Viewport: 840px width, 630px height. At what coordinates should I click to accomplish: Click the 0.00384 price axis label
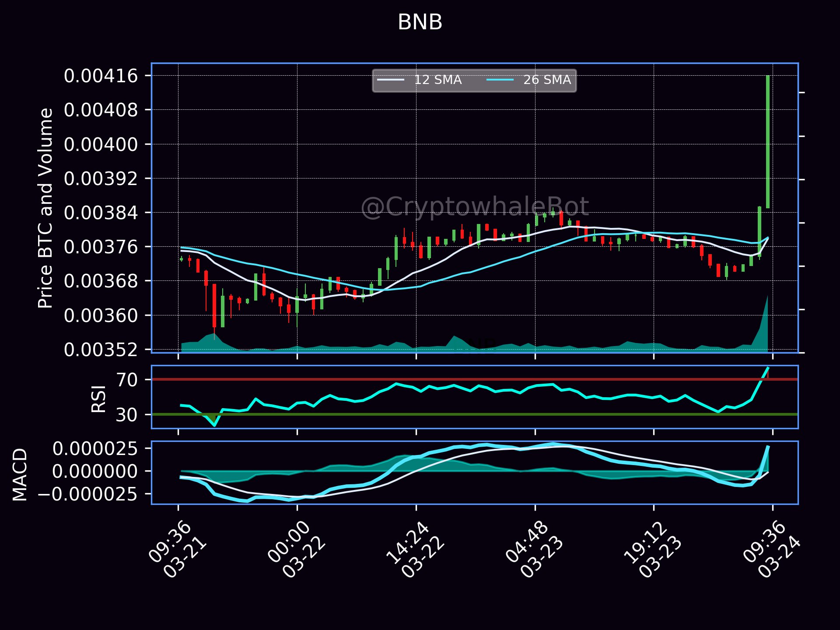coord(101,213)
